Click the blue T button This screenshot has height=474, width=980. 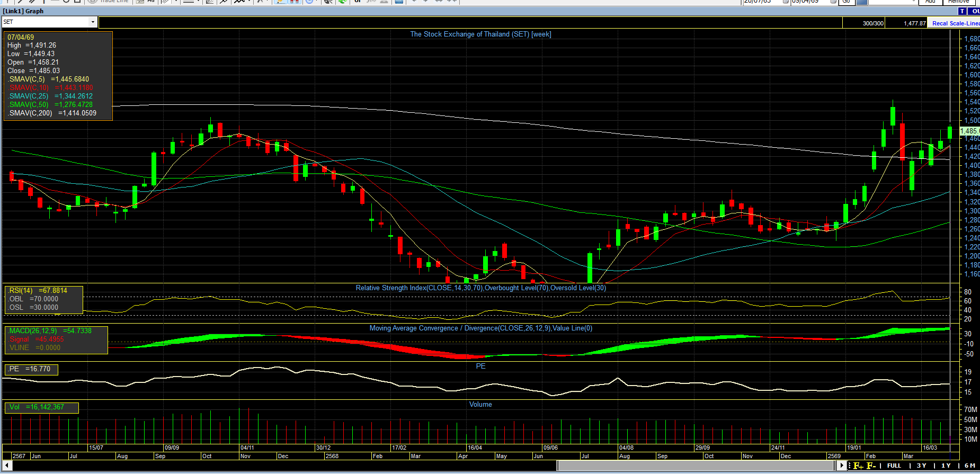pos(962,11)
